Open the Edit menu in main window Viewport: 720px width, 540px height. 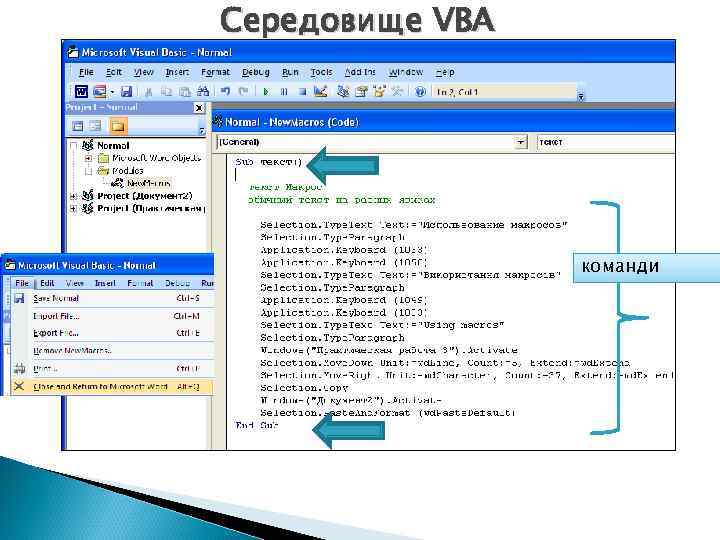113,72
